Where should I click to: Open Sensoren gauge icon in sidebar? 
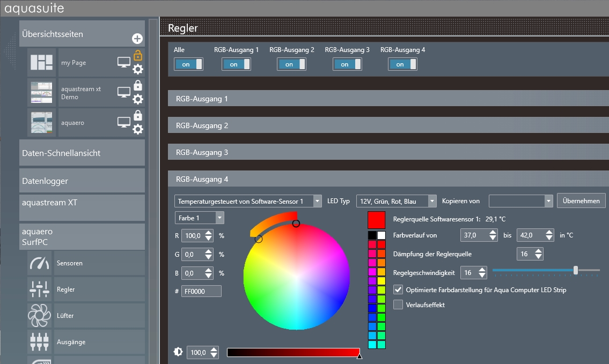pos(39,263)
